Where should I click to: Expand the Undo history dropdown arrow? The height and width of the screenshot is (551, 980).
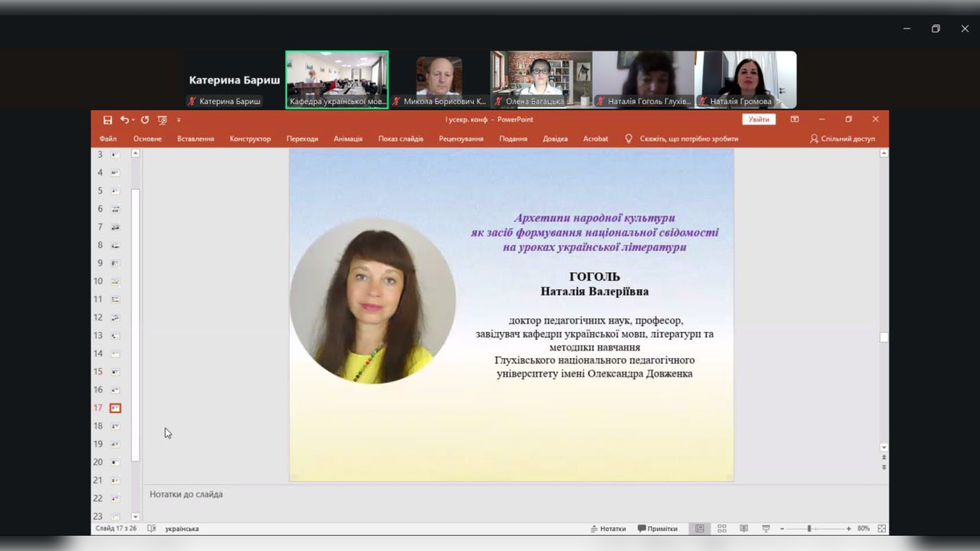click(x=133, y=120)
